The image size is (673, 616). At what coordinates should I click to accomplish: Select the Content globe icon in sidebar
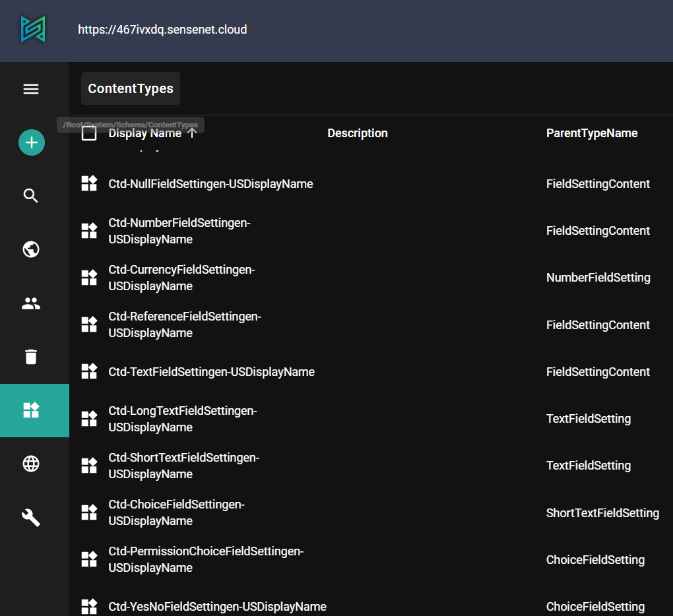[30, 249]
